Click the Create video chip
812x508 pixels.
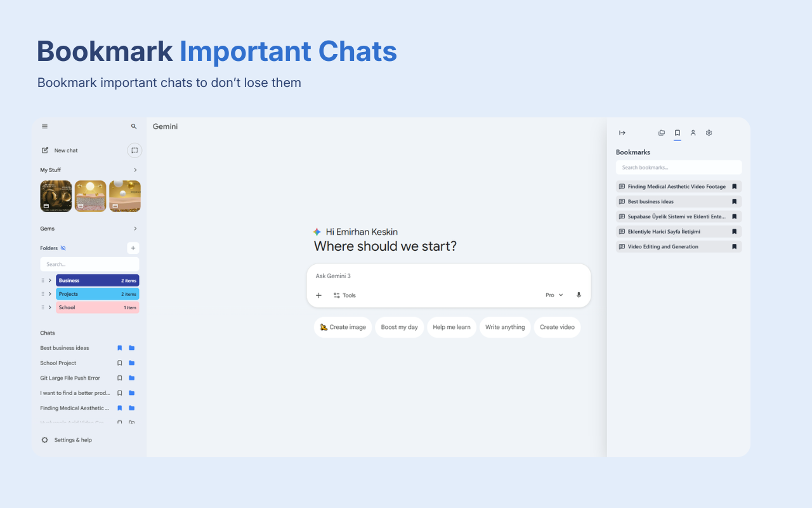point(557,327)
